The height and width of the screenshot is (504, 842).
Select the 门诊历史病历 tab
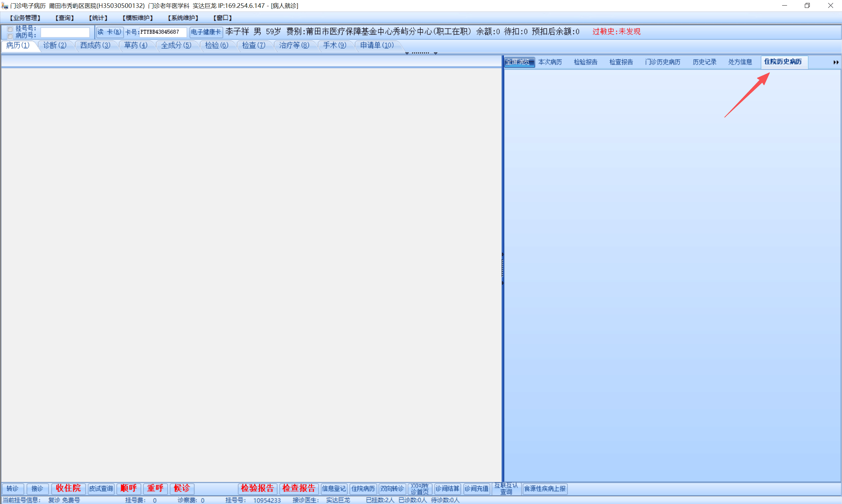(662, 62)
